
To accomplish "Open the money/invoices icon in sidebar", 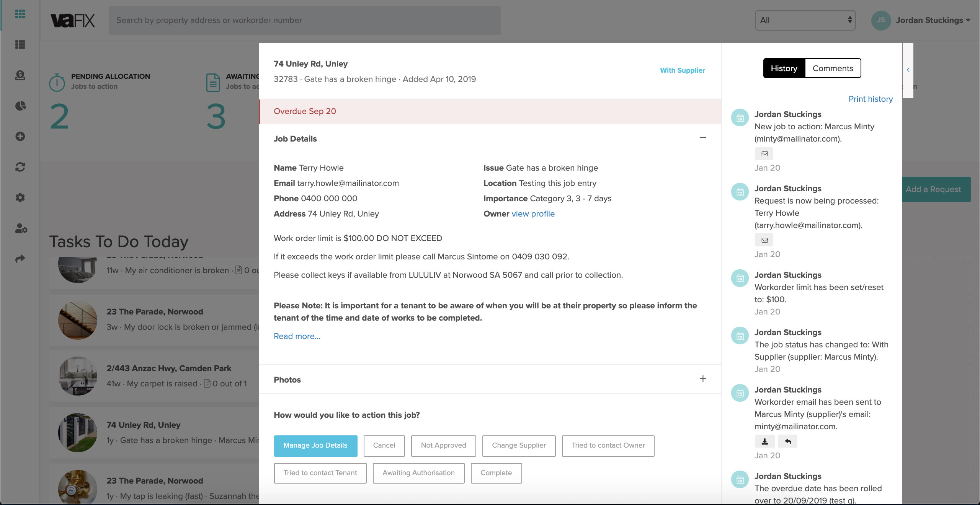I will pyautogui.click(x=20, y=75).
